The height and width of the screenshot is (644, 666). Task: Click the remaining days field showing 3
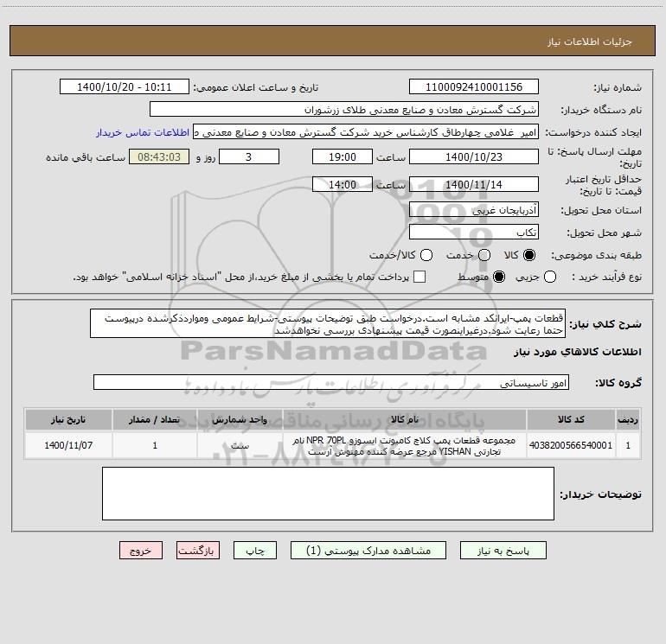point(249,156)
